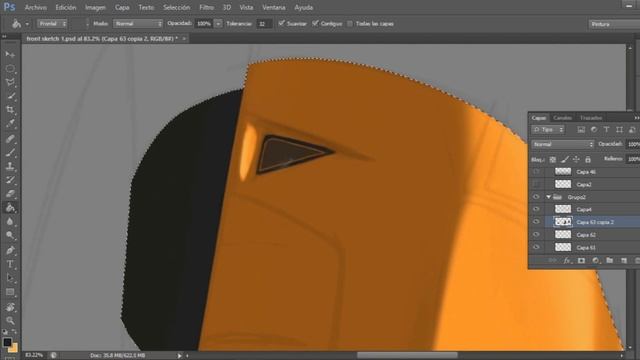Create new group folder icon
The height and width of the screenshot is (360, 640).
pos(610,260)
